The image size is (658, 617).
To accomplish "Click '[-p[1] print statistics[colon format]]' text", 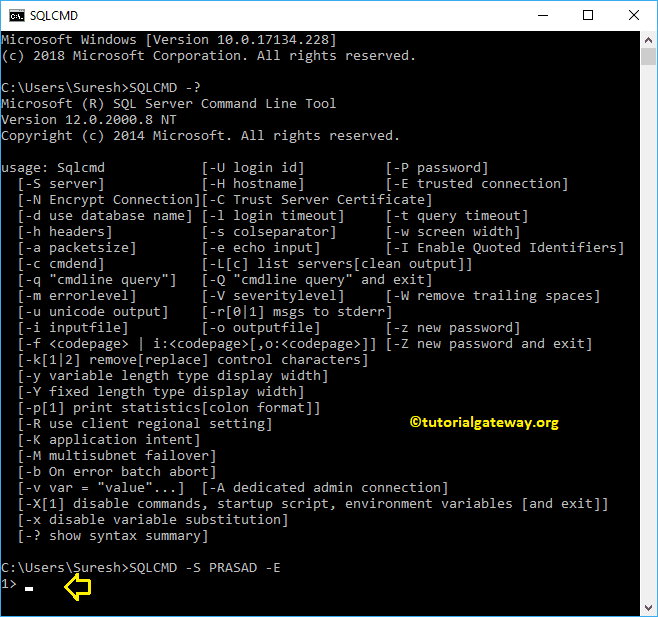I will [x=169, y=408].
